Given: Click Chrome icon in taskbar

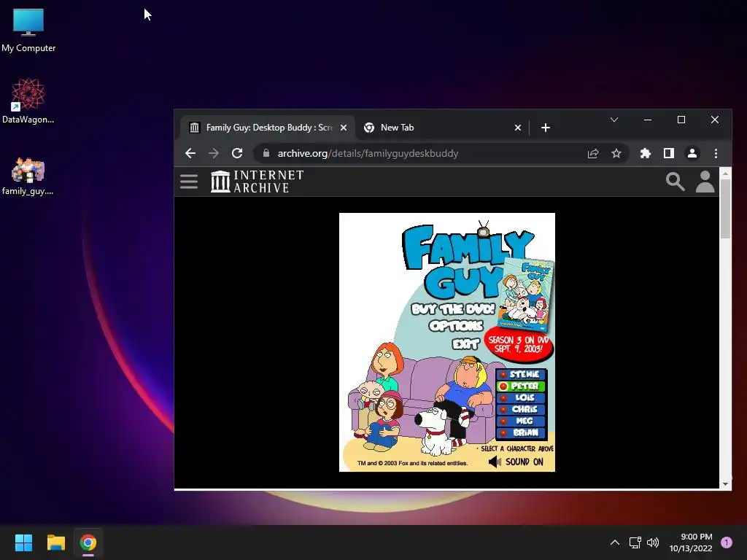Looking at the screenshot, I should (88, 542).
